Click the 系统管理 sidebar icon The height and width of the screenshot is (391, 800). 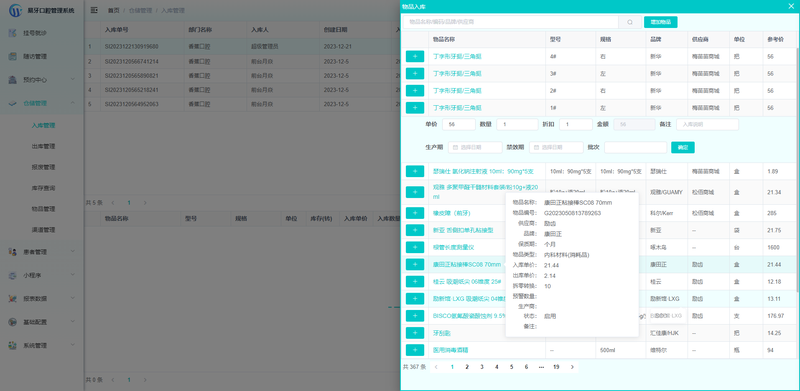pos(13,346)
